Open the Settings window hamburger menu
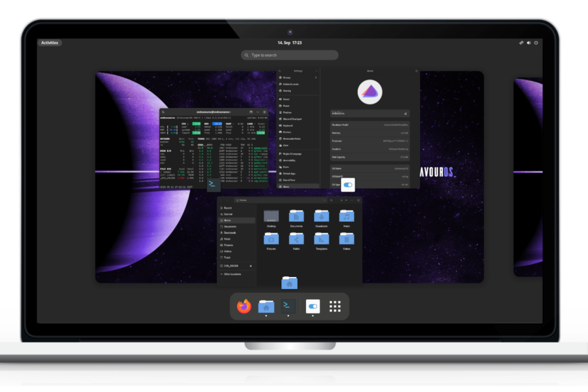The width and height of the screenshot is (588, 392). pyautogui.click(x=315, y=71)
